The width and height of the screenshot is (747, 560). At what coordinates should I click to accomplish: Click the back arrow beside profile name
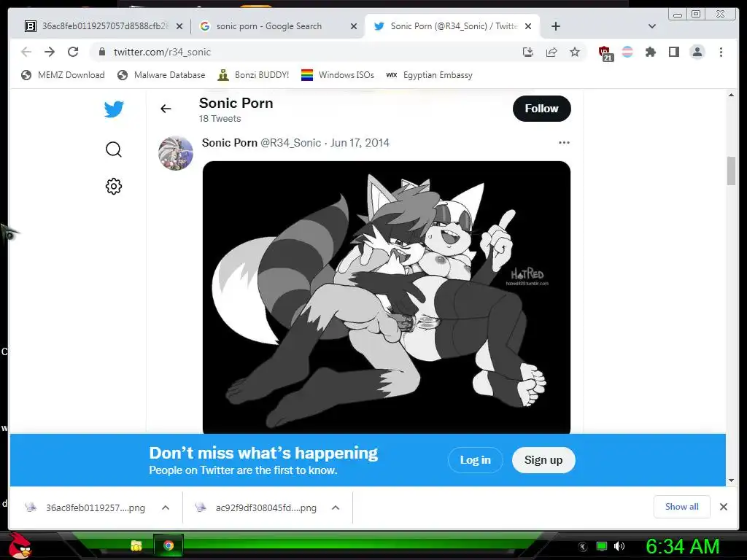[166, 109]
